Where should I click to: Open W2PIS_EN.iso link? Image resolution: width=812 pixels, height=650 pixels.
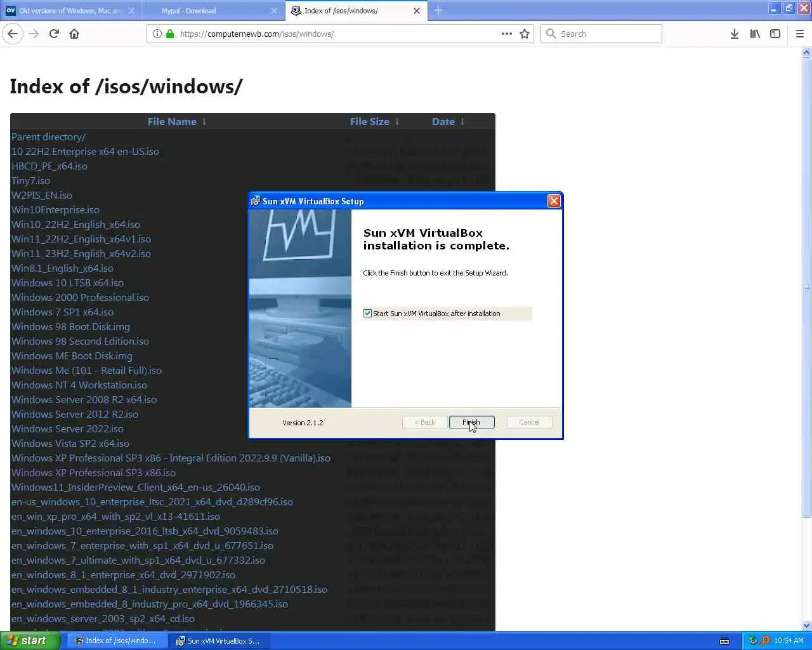[x=42, y=195]
